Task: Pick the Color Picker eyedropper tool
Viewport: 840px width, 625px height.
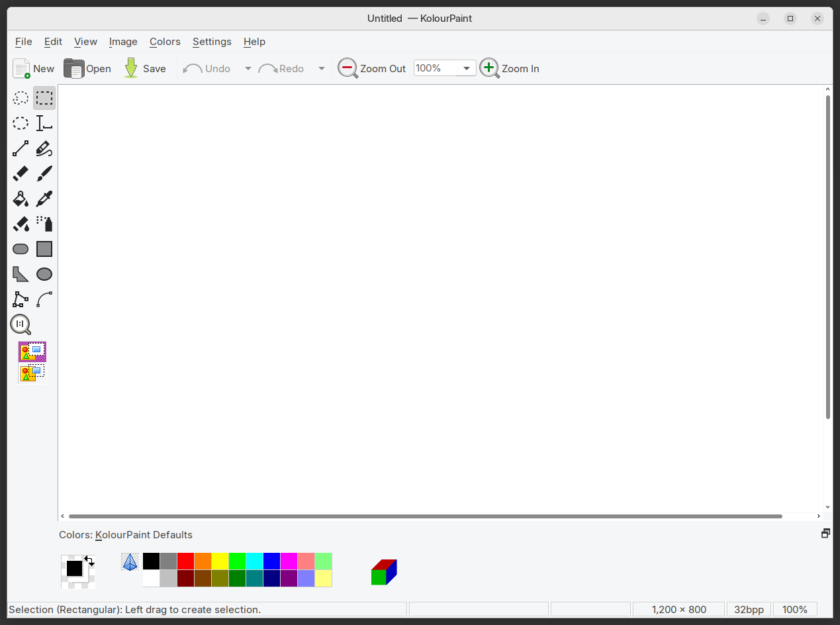Action: coord(44,199)
